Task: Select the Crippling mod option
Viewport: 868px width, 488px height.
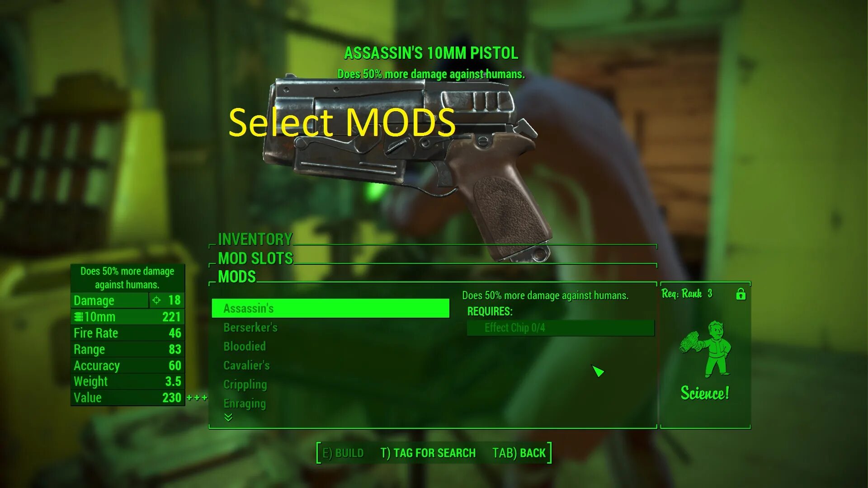Action: pyautogui.click(x=245, y=385)
